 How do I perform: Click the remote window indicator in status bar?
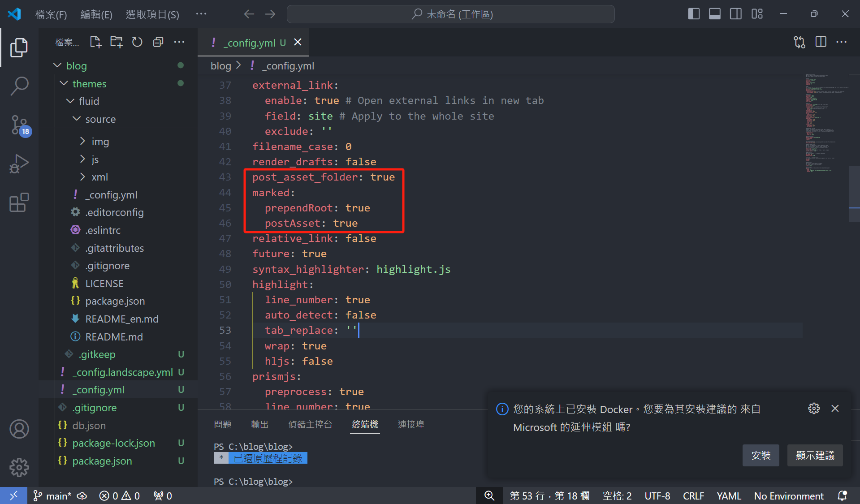13,495
